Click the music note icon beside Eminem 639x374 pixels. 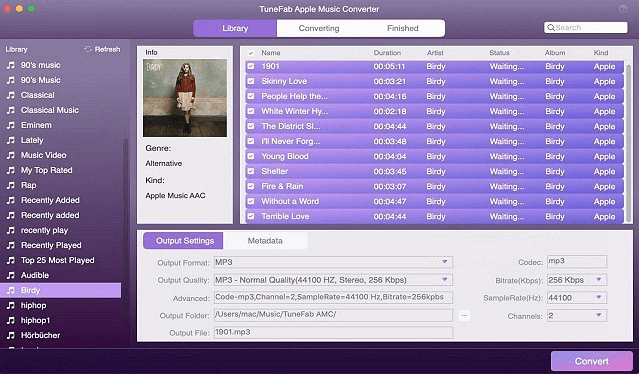coord(11,125)
